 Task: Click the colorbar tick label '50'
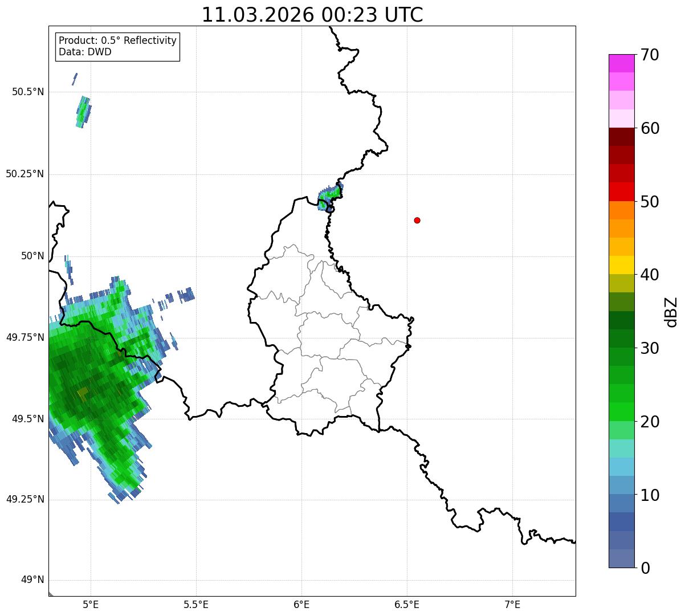point(649,202)
